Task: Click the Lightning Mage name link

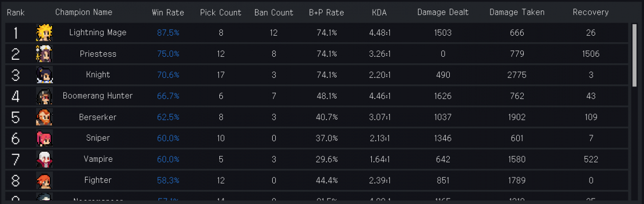Action: [98, 33]
